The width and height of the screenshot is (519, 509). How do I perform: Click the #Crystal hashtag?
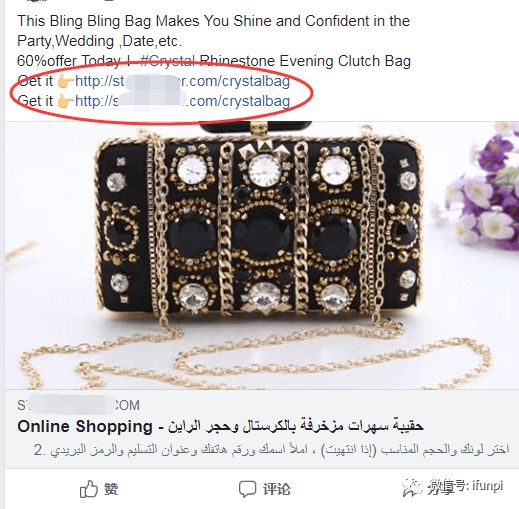168,61
